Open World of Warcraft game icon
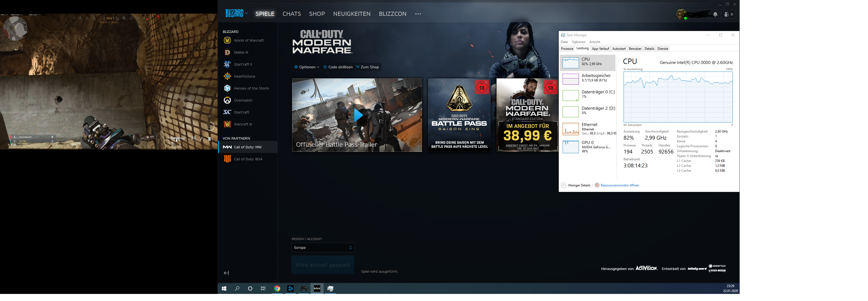 [227, 41]
